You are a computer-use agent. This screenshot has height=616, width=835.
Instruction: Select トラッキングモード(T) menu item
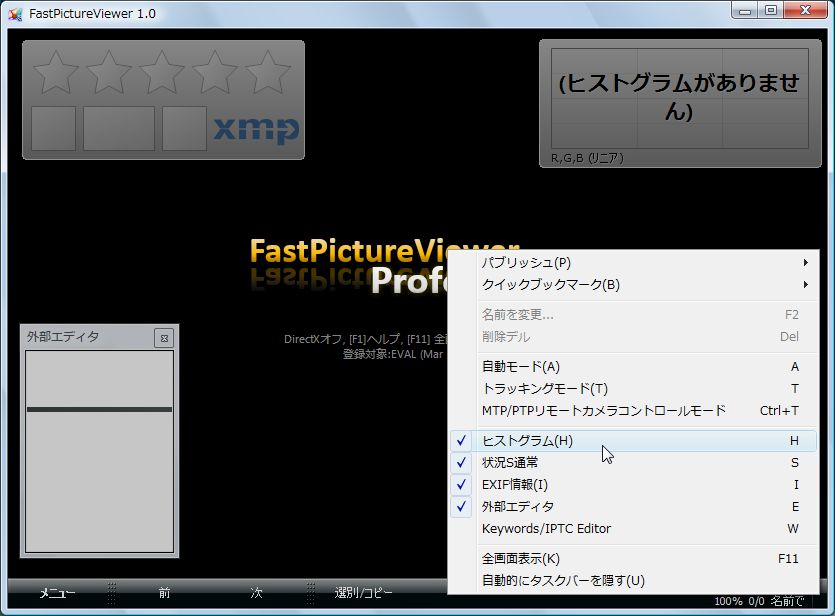pos(633,389)
